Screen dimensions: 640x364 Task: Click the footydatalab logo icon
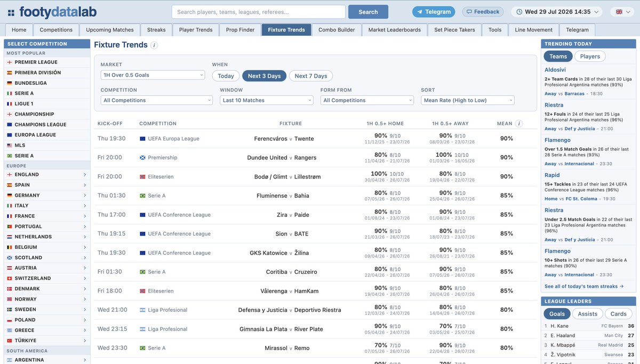[11, 12]
